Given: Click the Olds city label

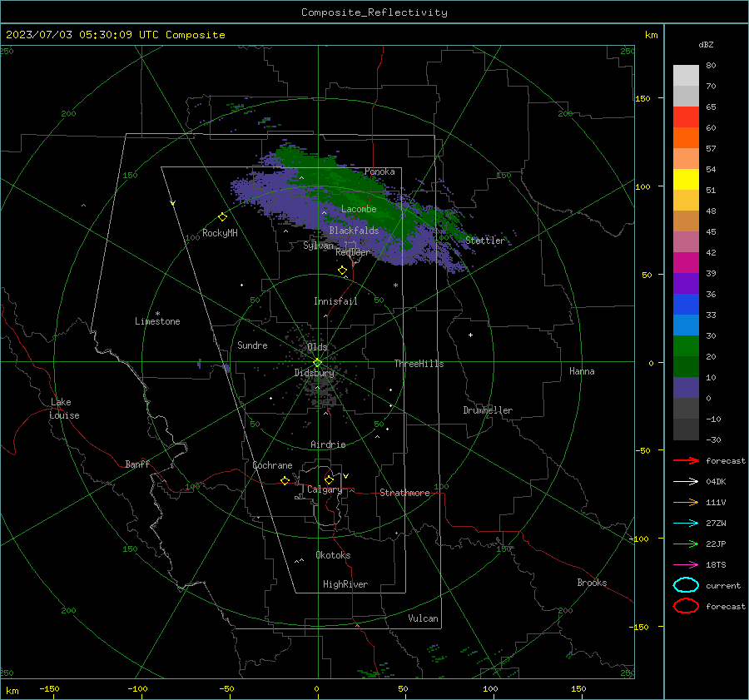Looking at the screenshot, I should [x=317, y=347].
